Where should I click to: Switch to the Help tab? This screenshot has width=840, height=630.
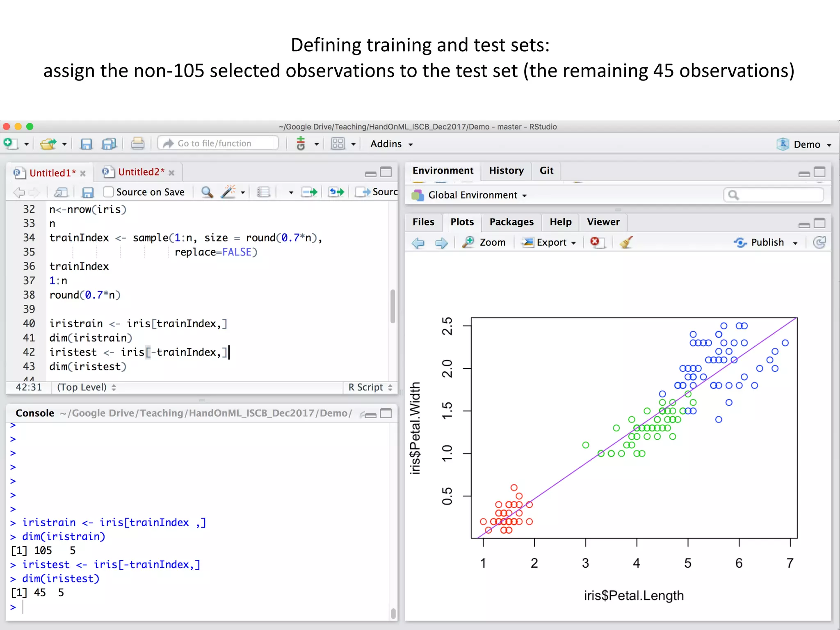pyautogui.click(x=561, y=222)
